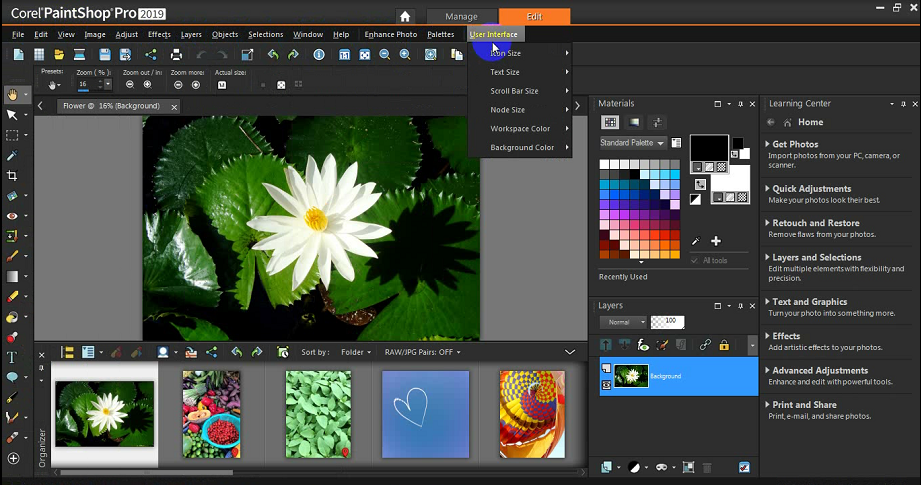The width and height of the screenshot is (921, 485).
Task: Open Text Size submenu
Action: tap(519, 72)
